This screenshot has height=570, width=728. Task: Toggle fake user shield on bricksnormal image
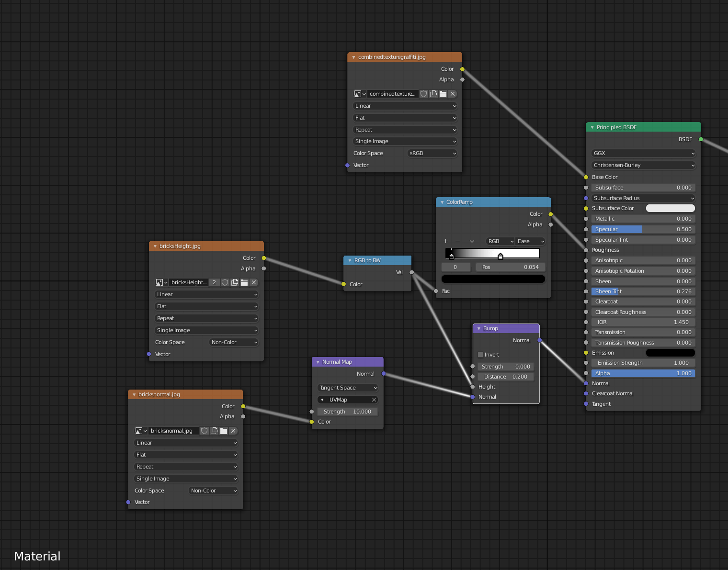(205, 431)
